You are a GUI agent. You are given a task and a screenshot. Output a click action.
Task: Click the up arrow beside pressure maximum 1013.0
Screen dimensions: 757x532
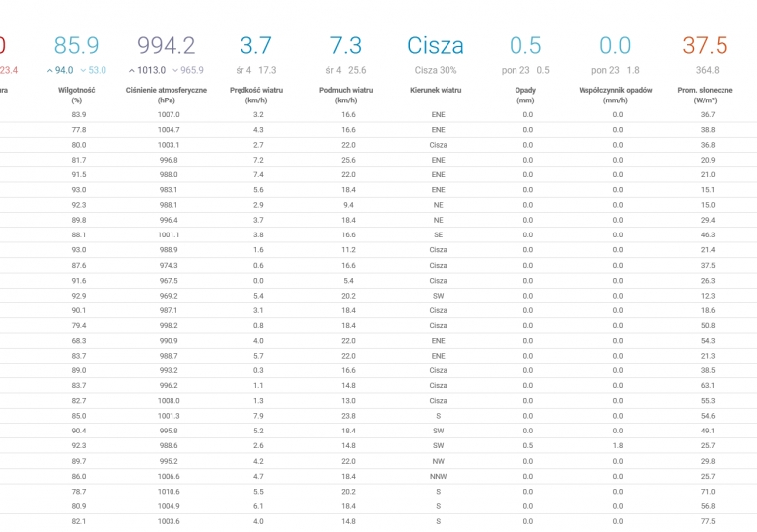click(132, 71)
